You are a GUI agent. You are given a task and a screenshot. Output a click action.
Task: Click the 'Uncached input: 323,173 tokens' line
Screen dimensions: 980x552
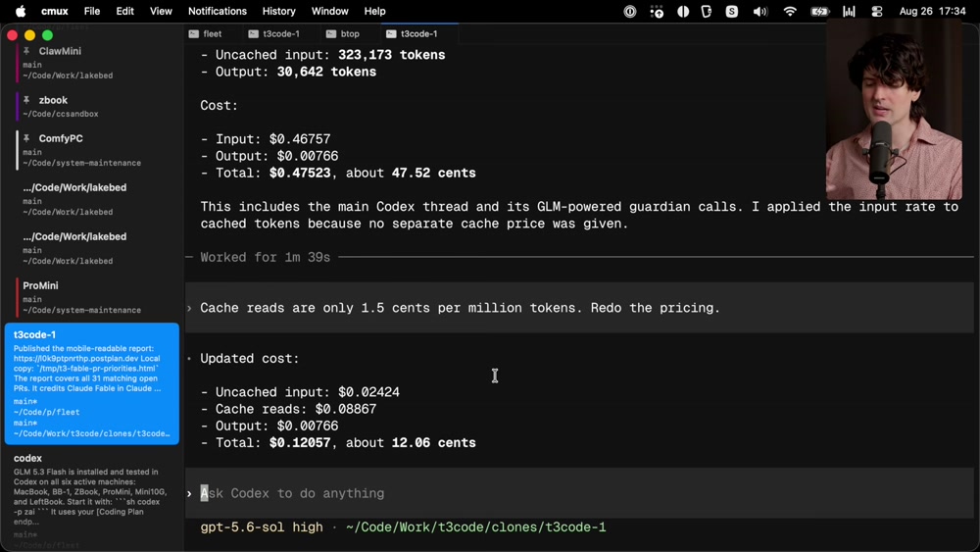323,55
